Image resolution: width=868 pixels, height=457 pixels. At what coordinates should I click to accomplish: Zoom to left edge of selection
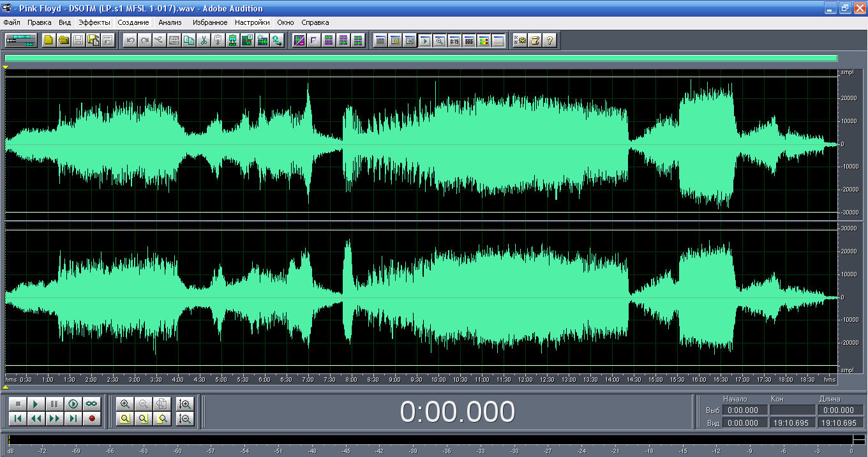tap(144, 419)
